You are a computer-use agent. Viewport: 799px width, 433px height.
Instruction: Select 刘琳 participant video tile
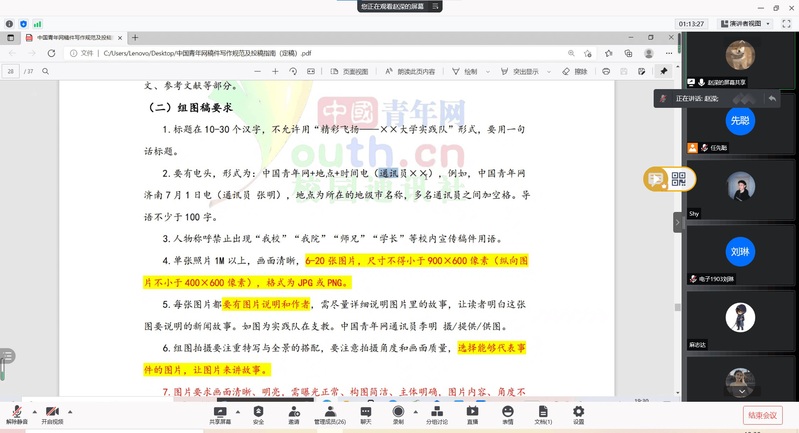click(x=740, y=255)
